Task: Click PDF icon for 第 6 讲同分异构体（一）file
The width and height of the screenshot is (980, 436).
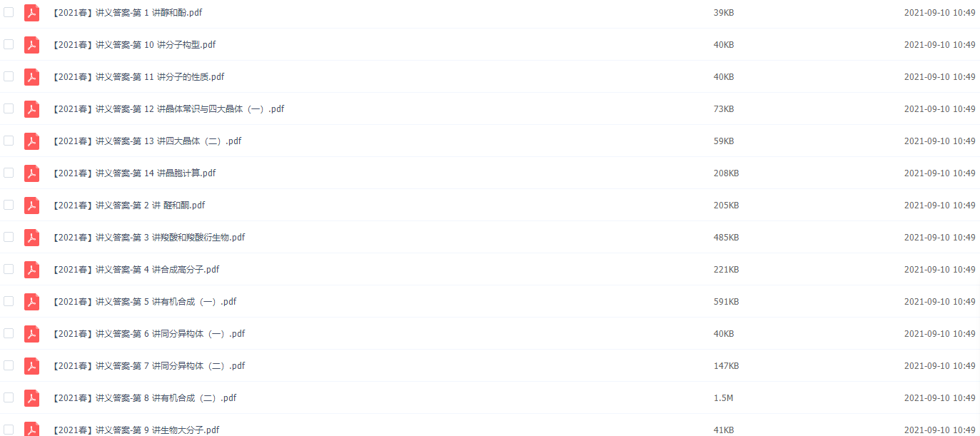Action: 31,334
